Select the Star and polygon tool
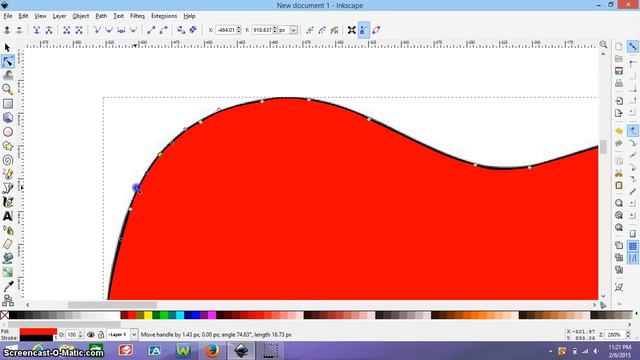Viewport: 640px width, 360px height. [x=8, y=146]
